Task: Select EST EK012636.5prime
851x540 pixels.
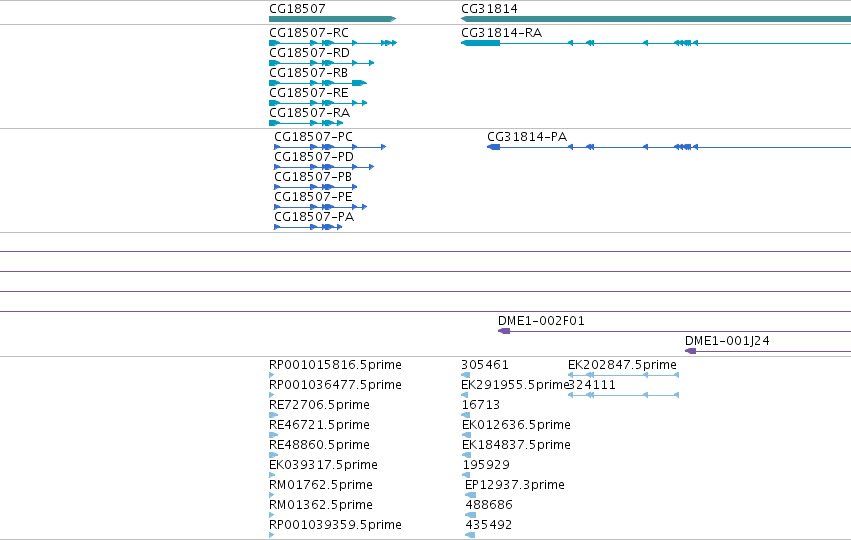Action: point(516,425)
